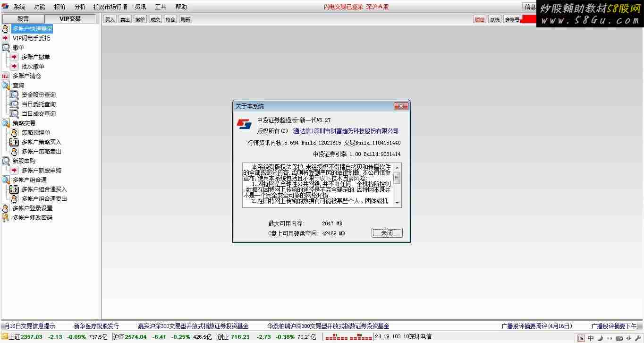This screenshot has width=644, height=343.
Task: Click the arrow icon beside 批次撤单
Action: [14, 67]
